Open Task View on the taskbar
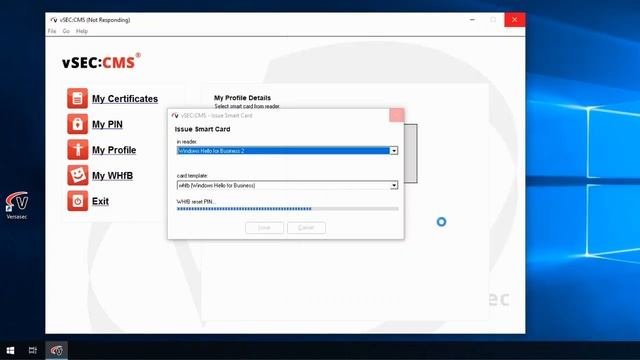Image resolution: width=640 pixels, height=360 pixels. pyautogui.click(x=33, y=350)
